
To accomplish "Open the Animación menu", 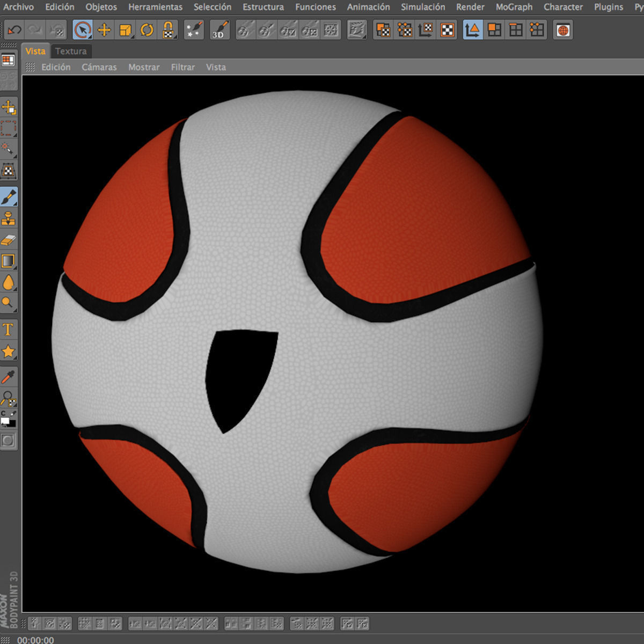I will tap(368, 7).
